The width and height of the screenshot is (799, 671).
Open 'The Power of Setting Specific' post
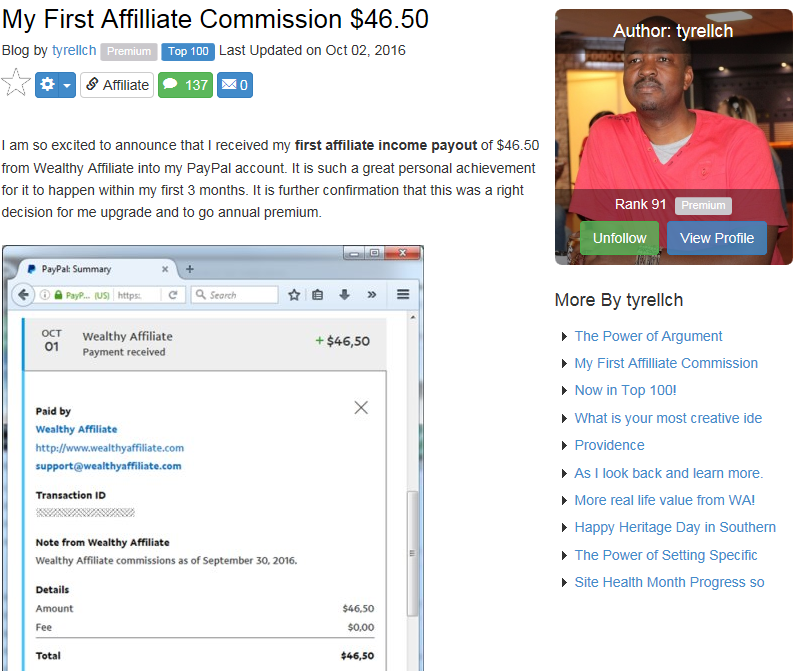pos(666,555)
